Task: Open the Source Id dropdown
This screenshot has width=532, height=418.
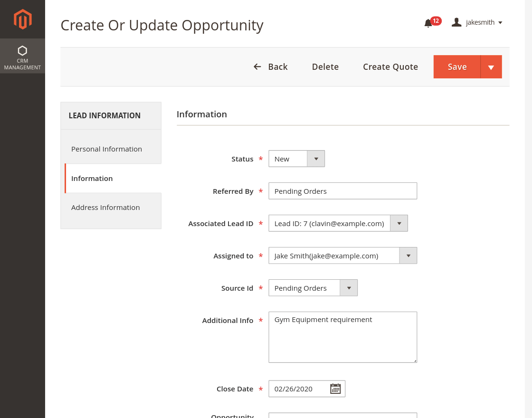Action: coord(349,287)
